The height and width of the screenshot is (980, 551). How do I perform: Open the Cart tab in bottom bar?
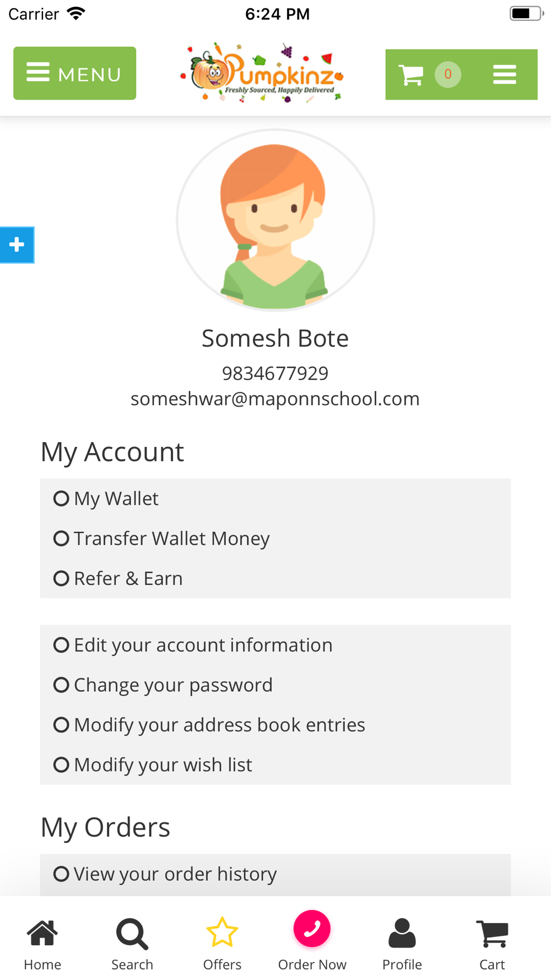pyautogui.click(x=492, y=945)
